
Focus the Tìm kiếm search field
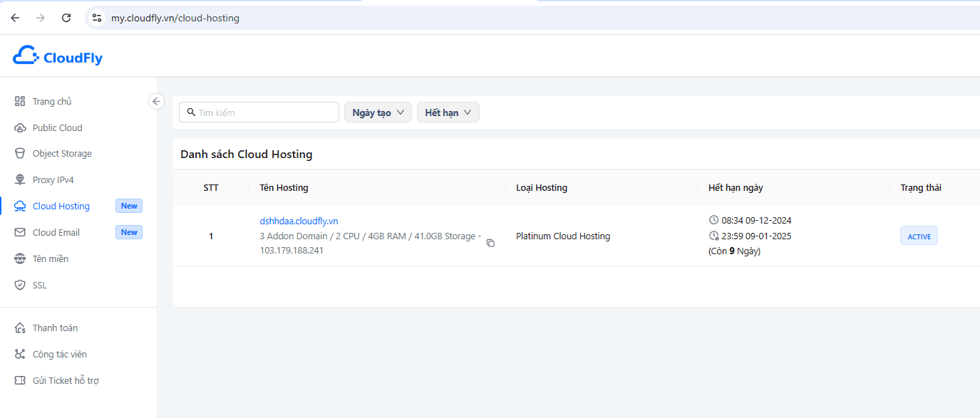(259, 113)
